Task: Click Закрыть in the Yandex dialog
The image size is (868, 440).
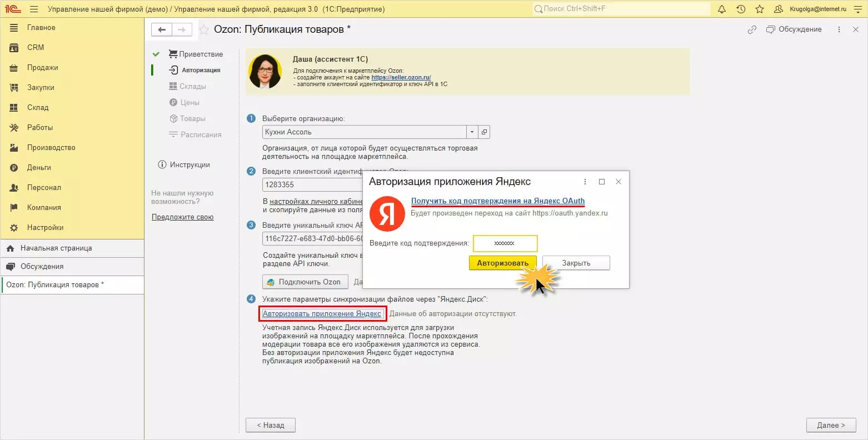Action: [x=576, y=263]
